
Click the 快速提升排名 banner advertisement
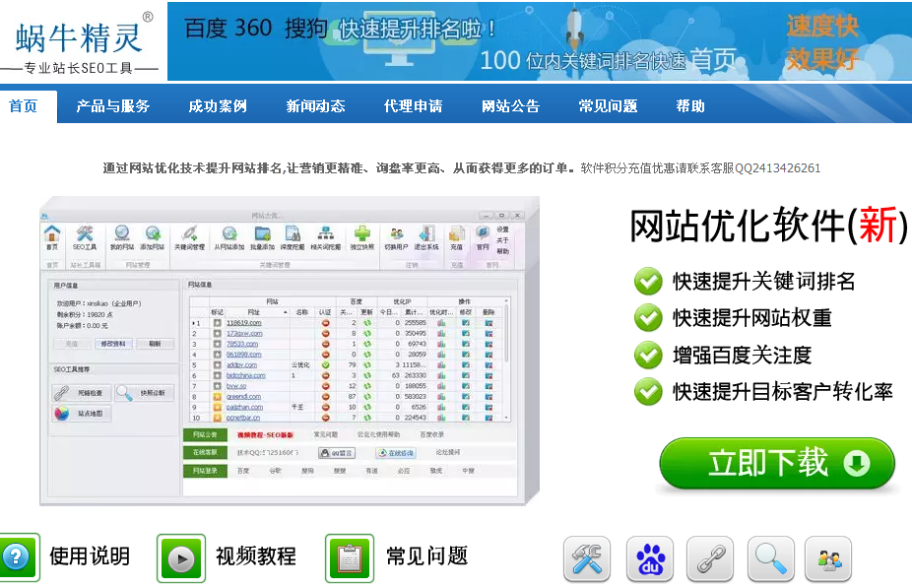pyautogui.click(x=540, y=41)
